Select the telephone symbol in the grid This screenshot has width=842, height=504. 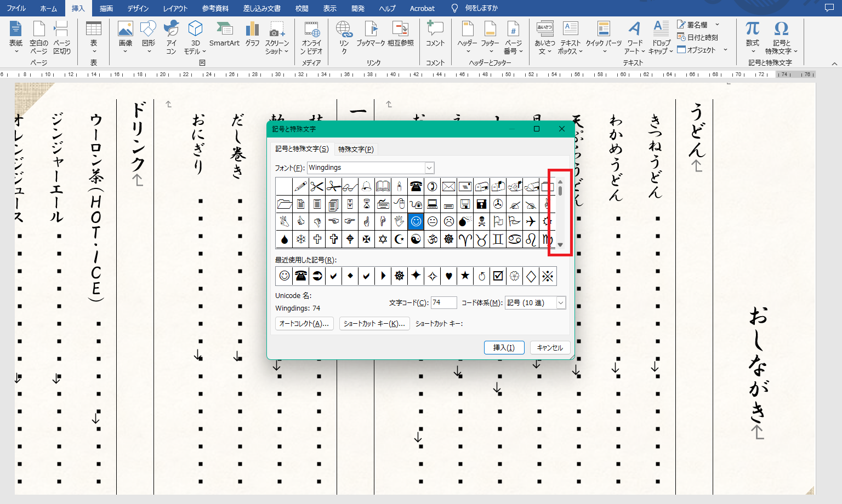(416, 187)
